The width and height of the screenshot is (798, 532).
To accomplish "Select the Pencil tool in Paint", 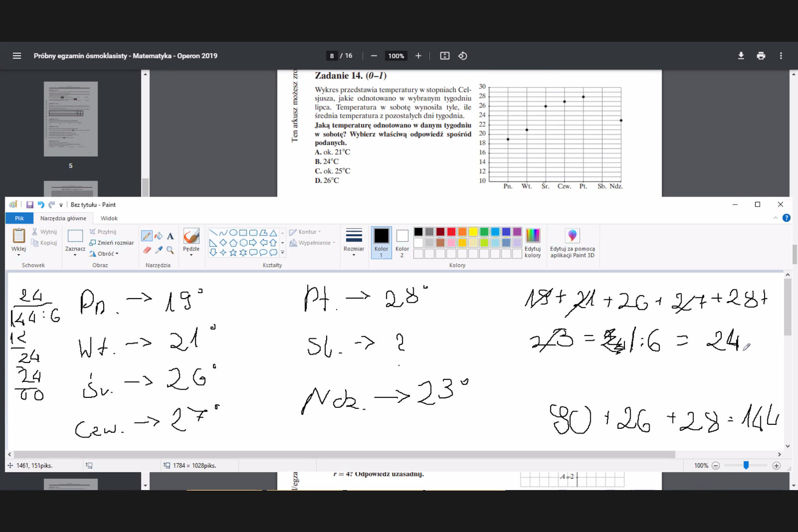I will 147,236.
